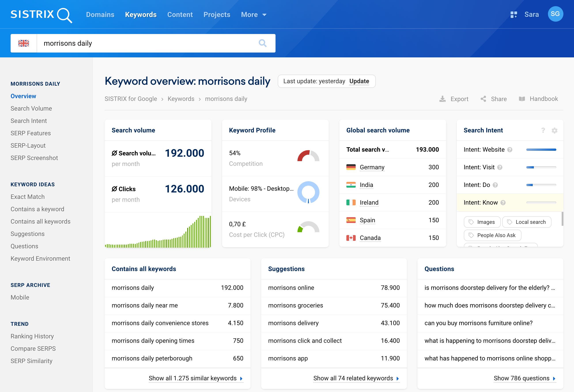Image resolution: width=574 pixels, height=392 pixels.
Task: Click morrisons daily near me row
Action: pos(177,305)
